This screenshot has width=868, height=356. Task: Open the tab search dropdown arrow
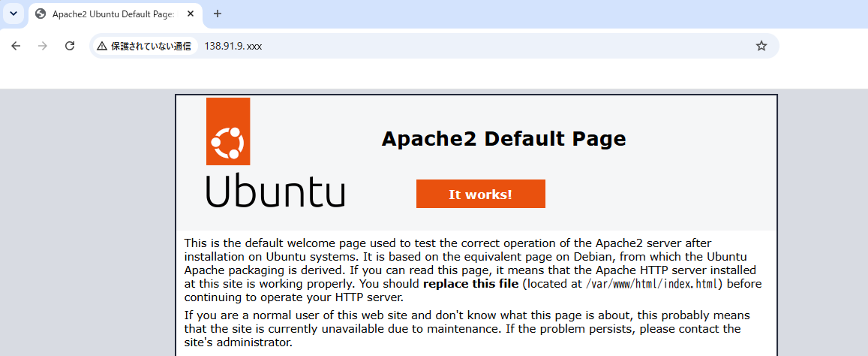pos(14,14)
